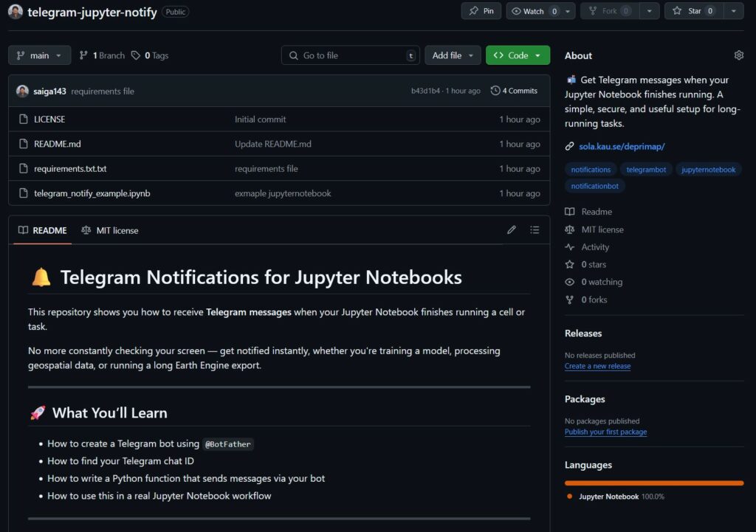
Task: Click the orange Jupyter Notebook language dot
Action: pyautogui.click(x=569, y=497)
